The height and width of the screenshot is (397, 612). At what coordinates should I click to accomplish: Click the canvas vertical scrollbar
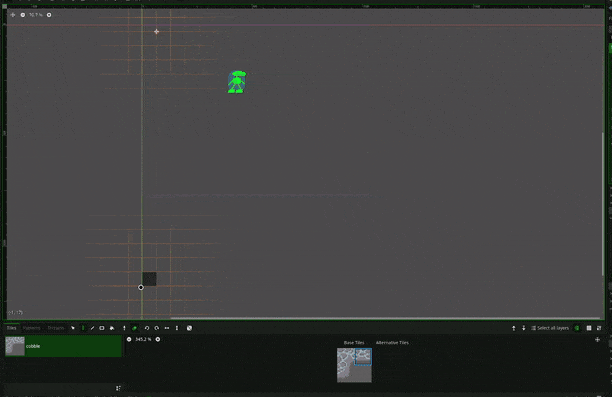[x=603, y=204]
